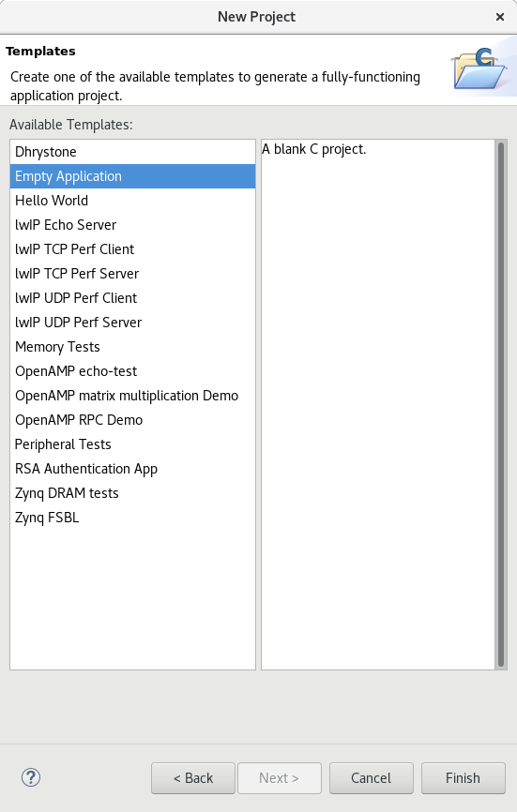Choose lwIP UDP Perf Client
This screenshot has height=812, width=517.
[x=132, y=298]
